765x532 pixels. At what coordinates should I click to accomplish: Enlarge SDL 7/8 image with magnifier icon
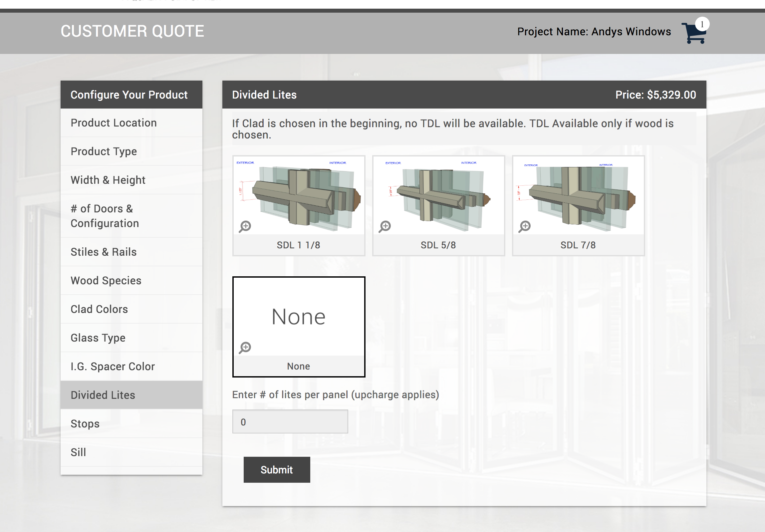coord(524,226)
